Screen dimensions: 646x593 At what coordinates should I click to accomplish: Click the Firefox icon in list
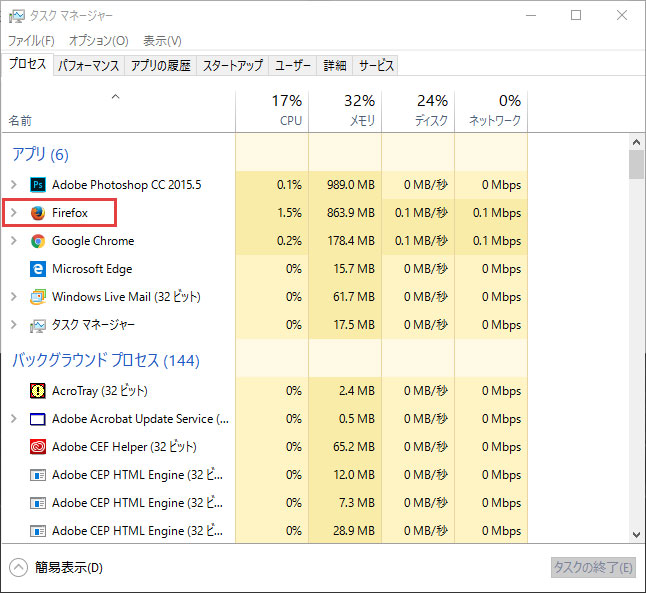[38, 213]
